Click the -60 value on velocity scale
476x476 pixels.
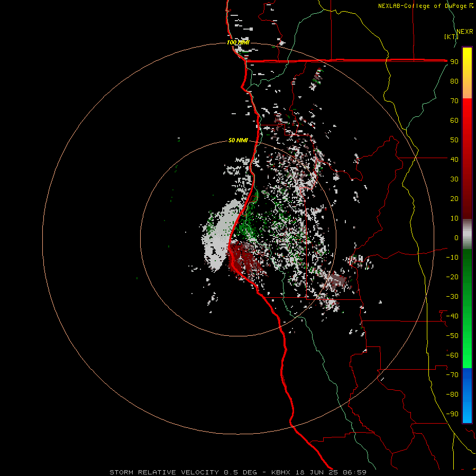pos(452,355)
